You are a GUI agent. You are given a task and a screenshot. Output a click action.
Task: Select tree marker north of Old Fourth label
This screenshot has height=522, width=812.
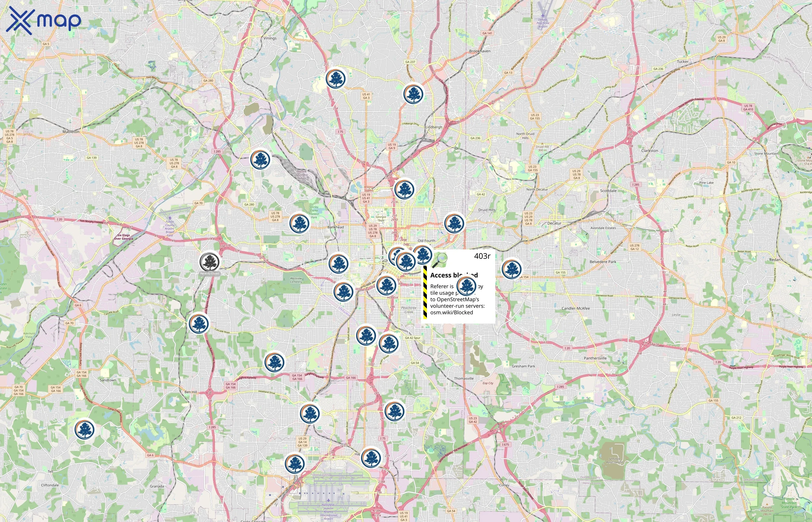click(x=454, y=223)
